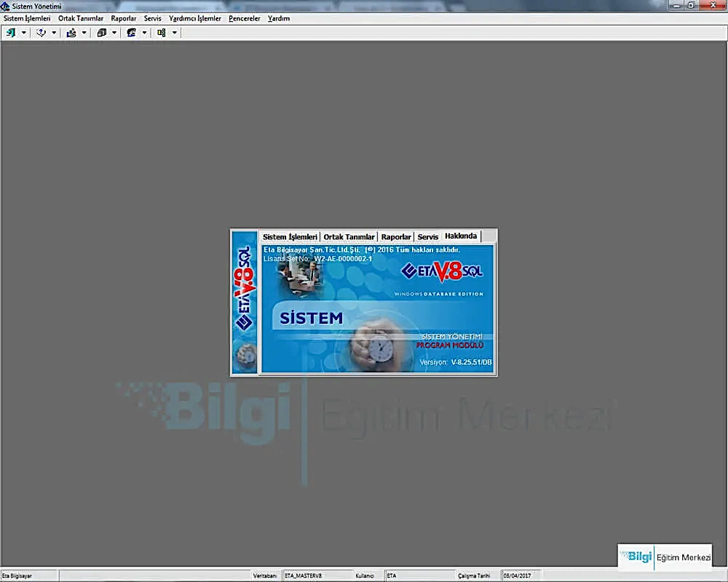728x582 pixels.
Task: Expand the dropdown arrow beside the telephone icon
Action: (x=145, y=33)
